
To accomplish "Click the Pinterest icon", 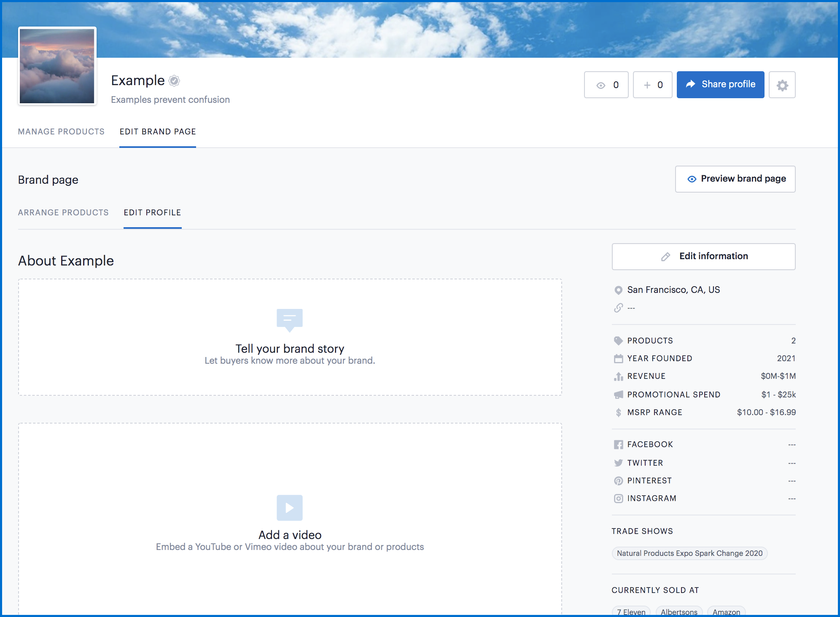I will coord(618,481).
